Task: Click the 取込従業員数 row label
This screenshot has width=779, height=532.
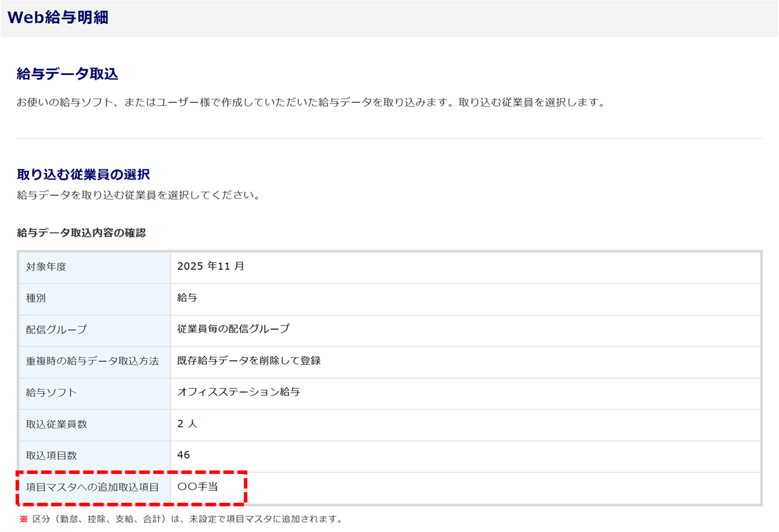Action: tap(57, 425)
